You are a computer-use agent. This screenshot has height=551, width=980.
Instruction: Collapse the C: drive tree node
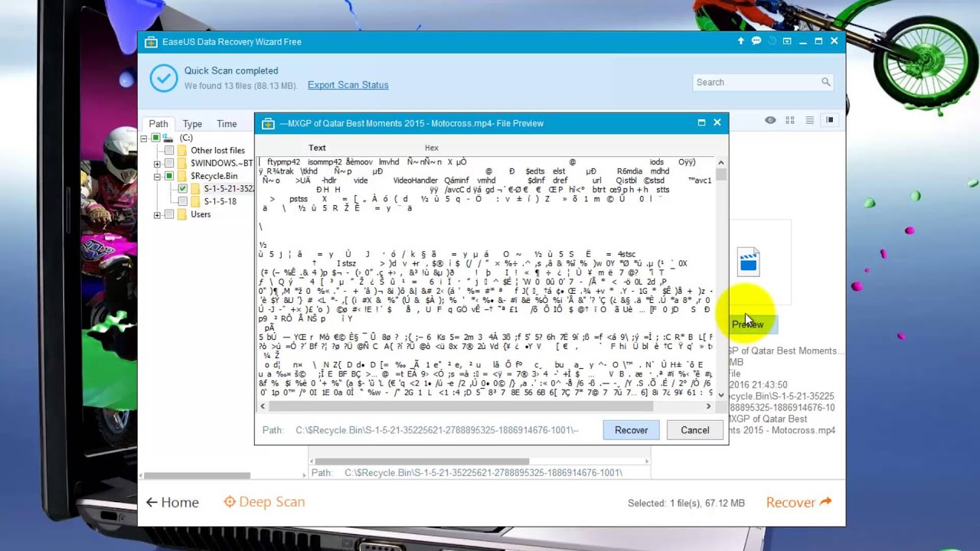coord(143,138)
